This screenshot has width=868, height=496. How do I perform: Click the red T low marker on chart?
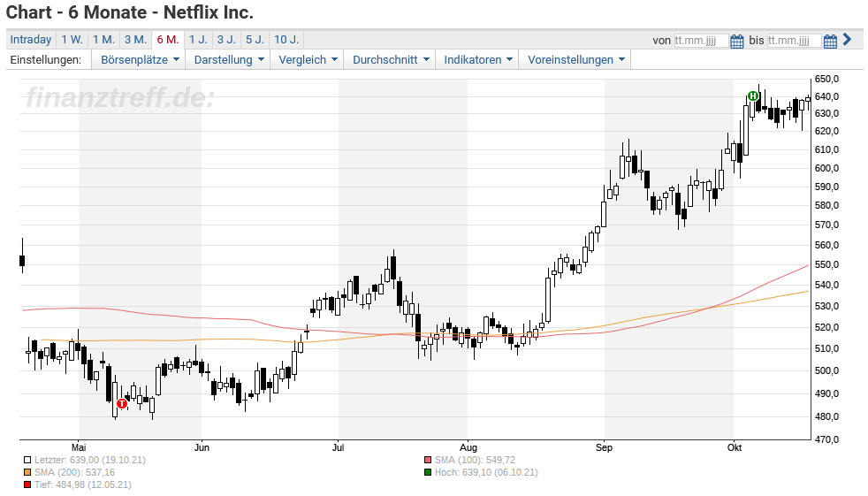122,403
